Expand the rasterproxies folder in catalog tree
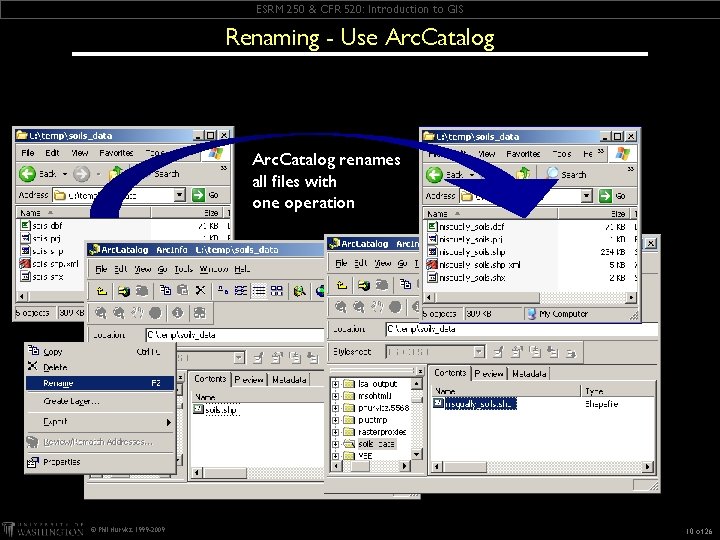Screen dimensions: 720x540 (336, 432)
